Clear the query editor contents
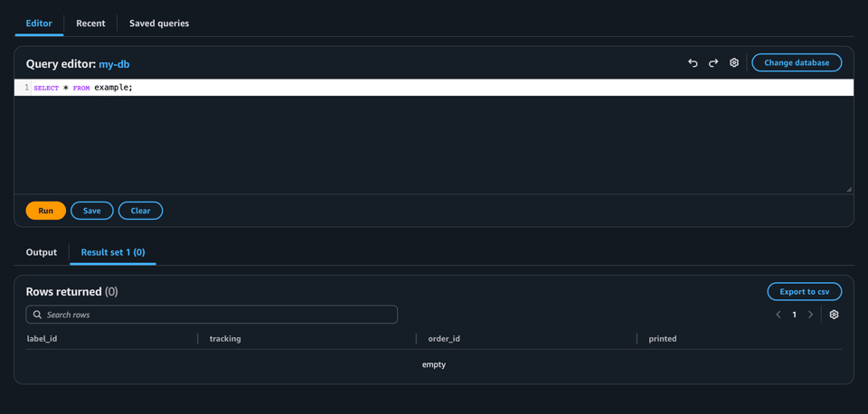Screen dimensions: 868x414 [x=140, y=211]
